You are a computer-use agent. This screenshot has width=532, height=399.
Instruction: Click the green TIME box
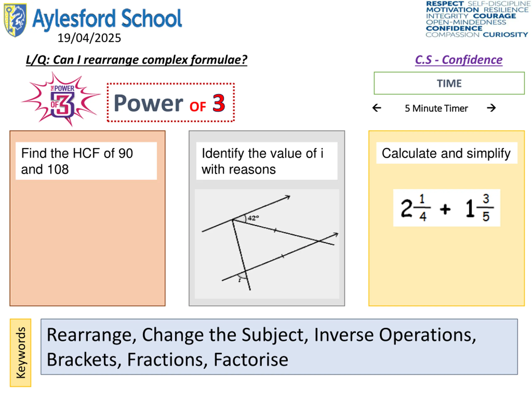(449, 83)
